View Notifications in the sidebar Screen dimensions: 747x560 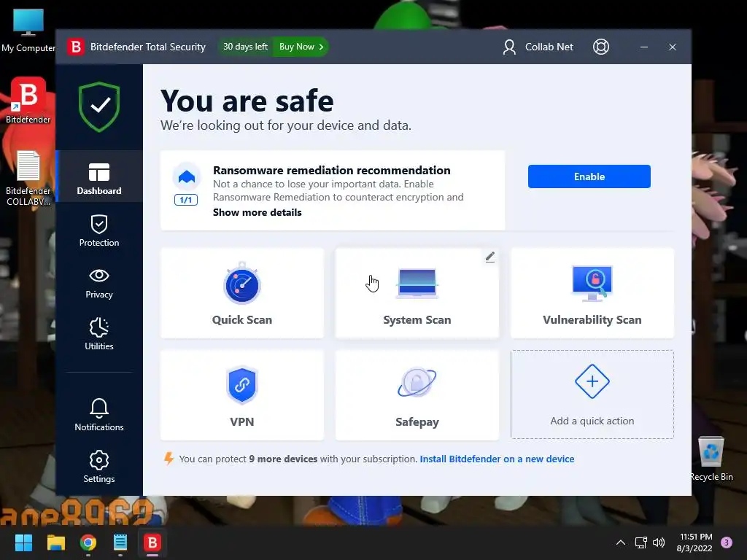99,415
